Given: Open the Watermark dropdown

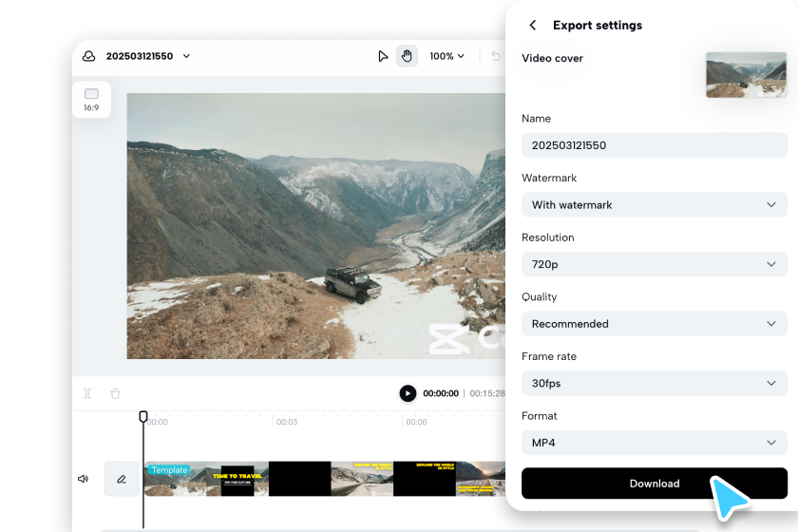Looking at the screenshot, I should [654, 204].
